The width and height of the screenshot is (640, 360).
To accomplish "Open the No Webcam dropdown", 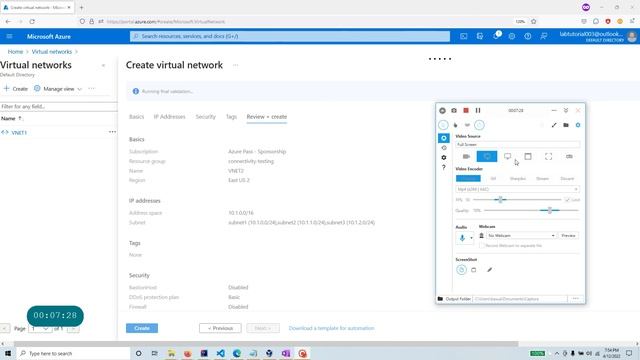I will 521,236.
